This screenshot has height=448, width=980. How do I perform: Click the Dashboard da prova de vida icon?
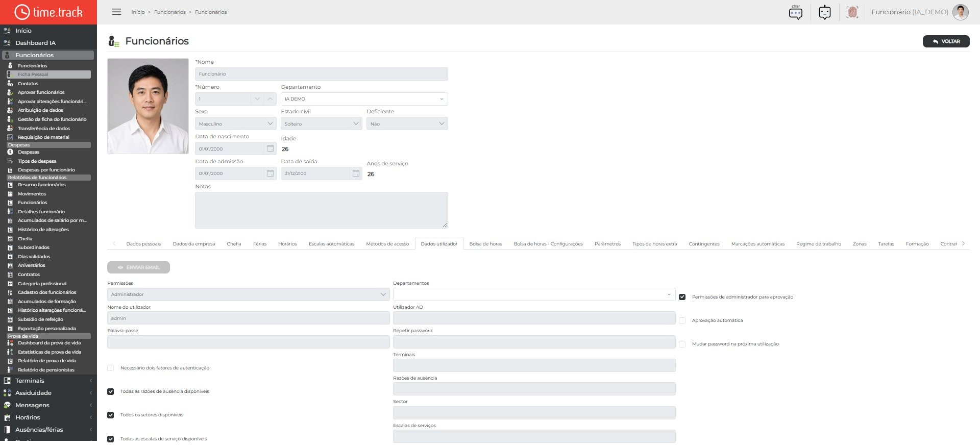tap(10, 343)
